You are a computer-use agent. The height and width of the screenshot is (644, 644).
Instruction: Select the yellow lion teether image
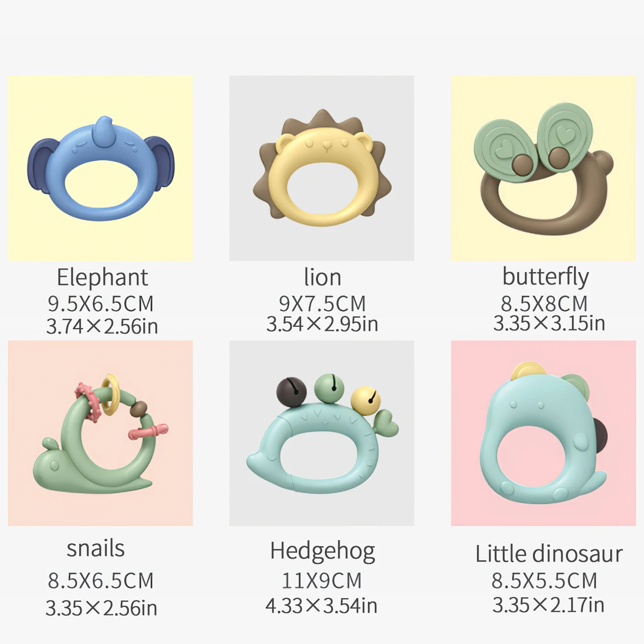point(322,168)
